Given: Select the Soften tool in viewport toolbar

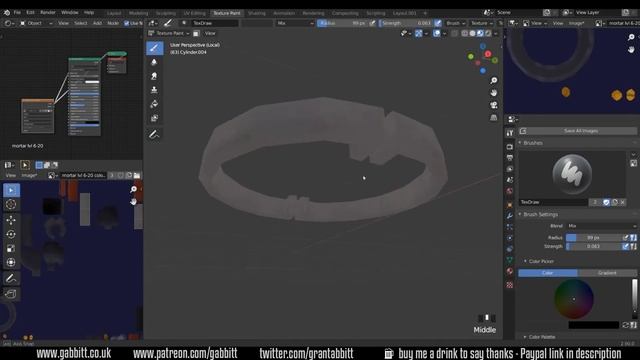Looking at the screenshot, I should tap(154, 62).
